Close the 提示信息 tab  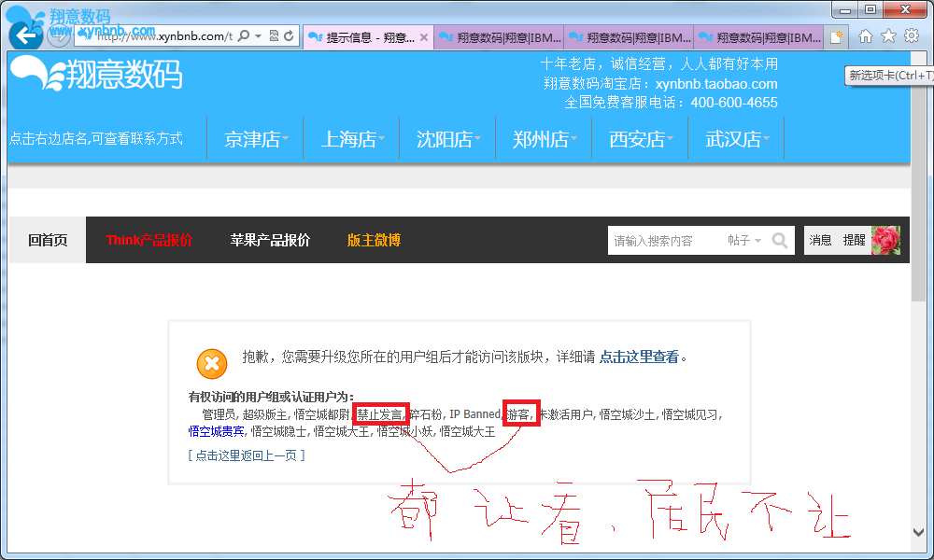[423, 37]
